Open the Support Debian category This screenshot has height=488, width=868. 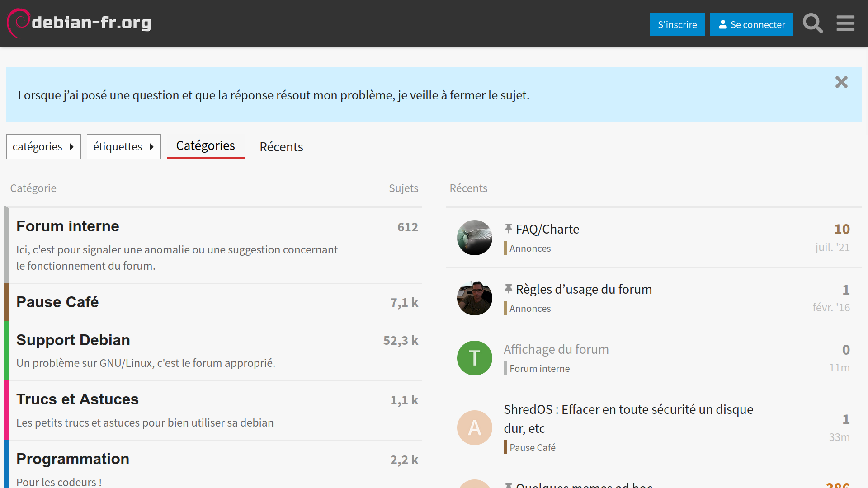click(x=73, y=340)
